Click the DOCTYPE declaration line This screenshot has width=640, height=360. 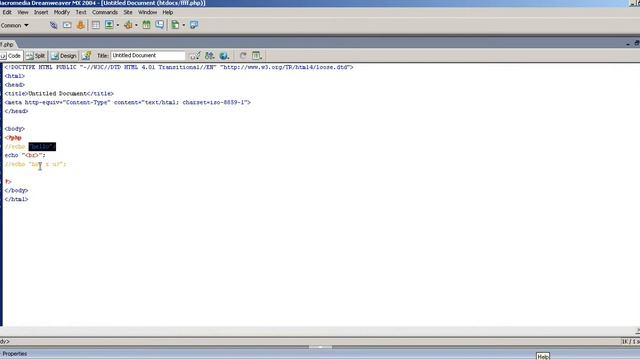[179, 67]
